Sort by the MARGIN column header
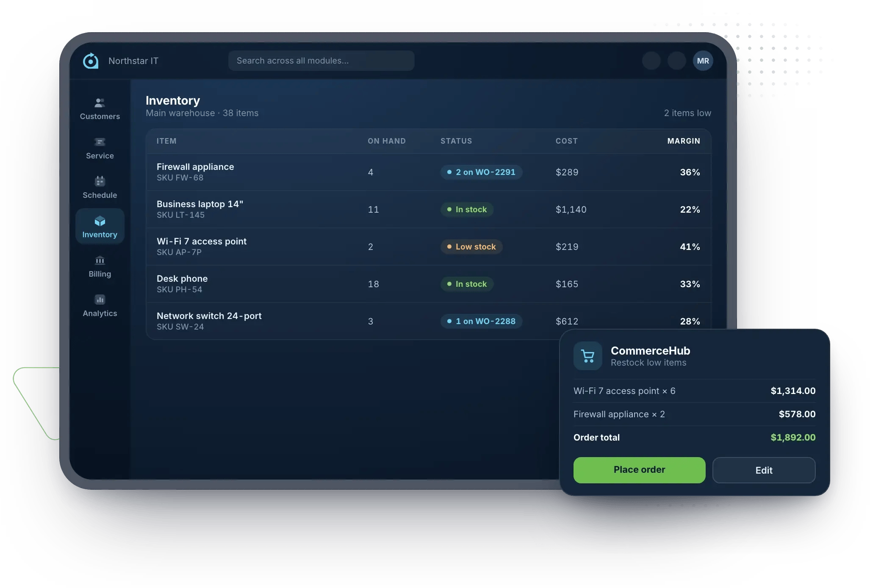Screen dimensions: 870x588 click(684, 141)
